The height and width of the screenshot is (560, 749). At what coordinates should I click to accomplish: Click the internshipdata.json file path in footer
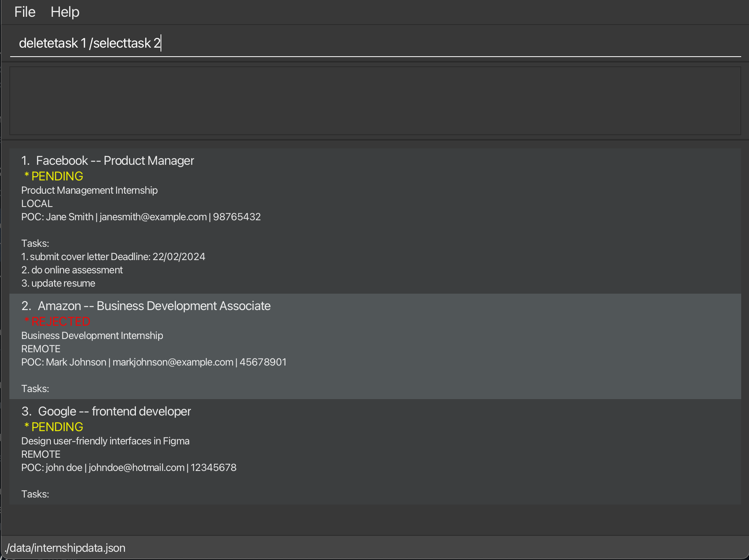pyautogui.click(x=65, y=548)
